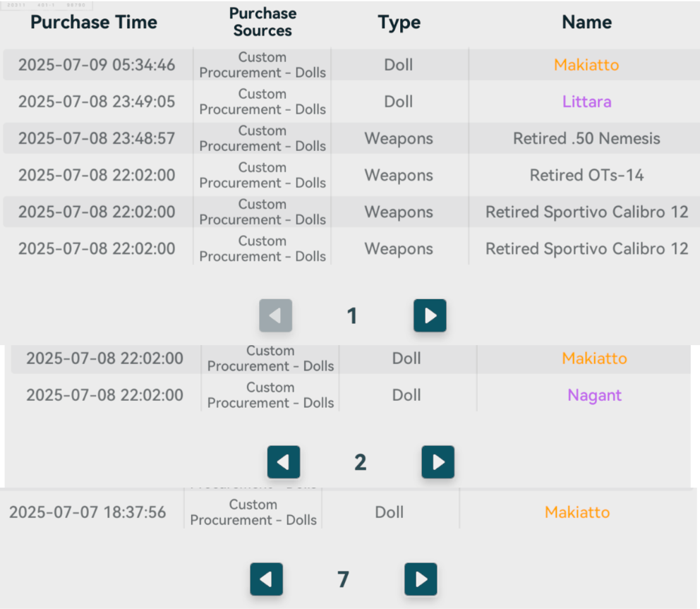Click next arrow beside page 7
The height and width of the screenshot is (609, 700).
point(421,579)
